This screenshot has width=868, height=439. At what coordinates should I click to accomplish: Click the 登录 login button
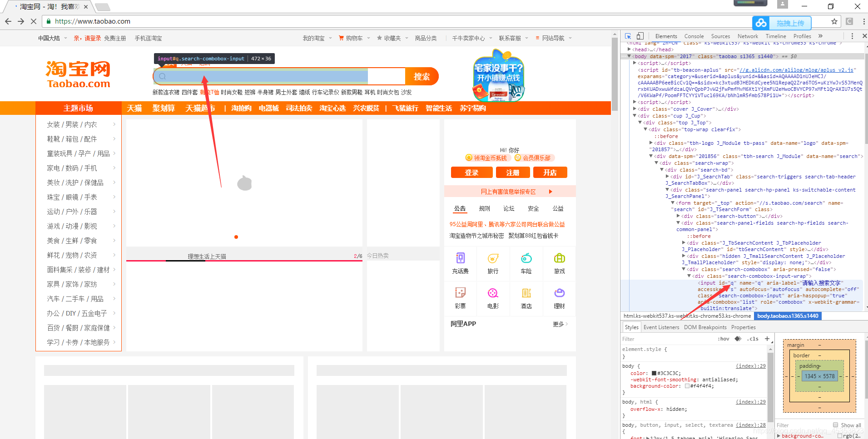tap(471, 173)
